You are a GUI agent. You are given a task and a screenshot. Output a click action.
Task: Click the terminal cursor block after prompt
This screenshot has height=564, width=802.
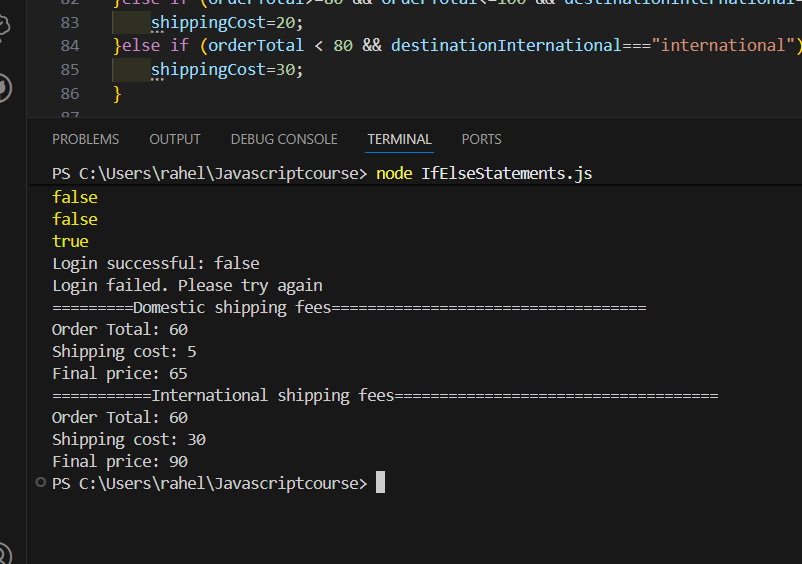(x=380, y=483)
